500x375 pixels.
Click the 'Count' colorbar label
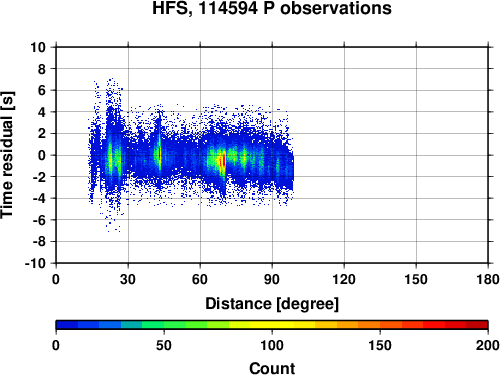272,369
